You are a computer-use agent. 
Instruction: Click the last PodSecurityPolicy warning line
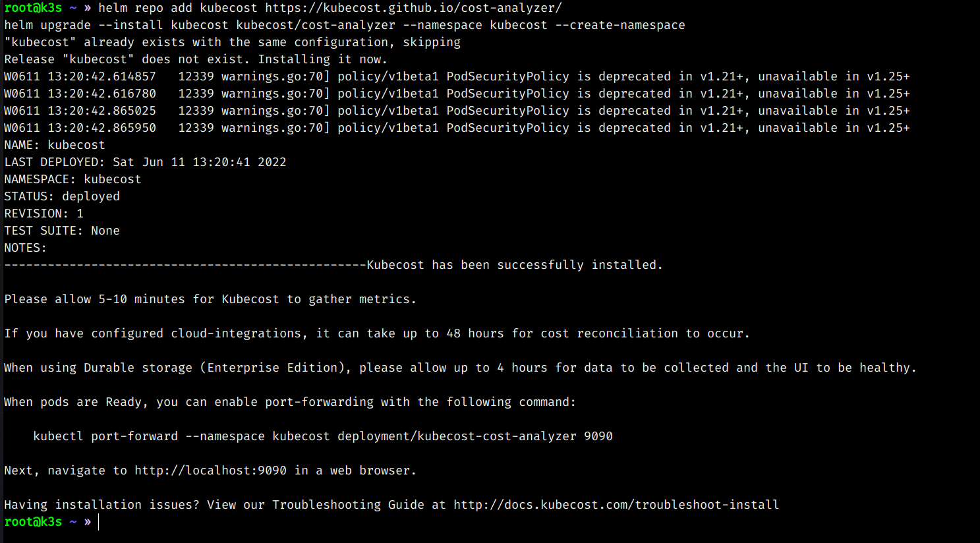[457, 128]
